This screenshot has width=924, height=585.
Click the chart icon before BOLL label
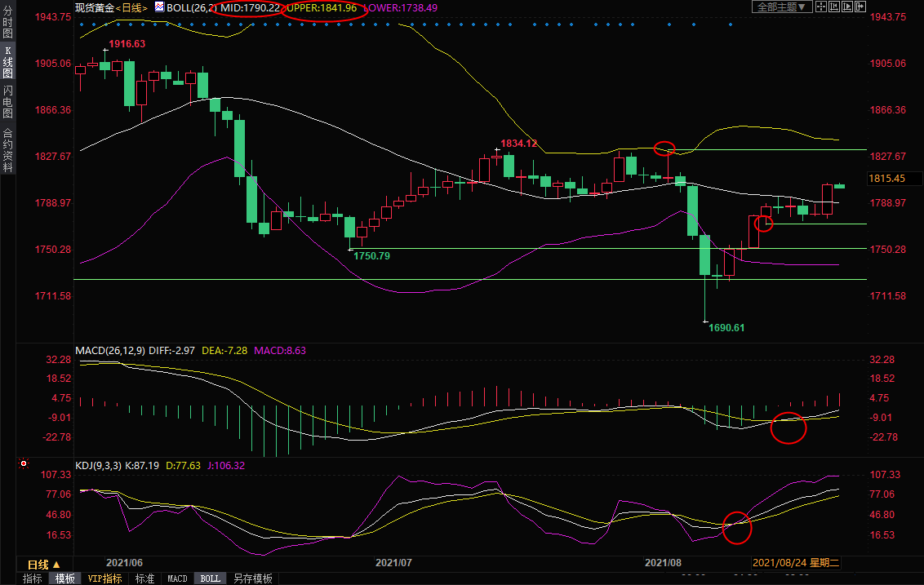coord(159,7)
